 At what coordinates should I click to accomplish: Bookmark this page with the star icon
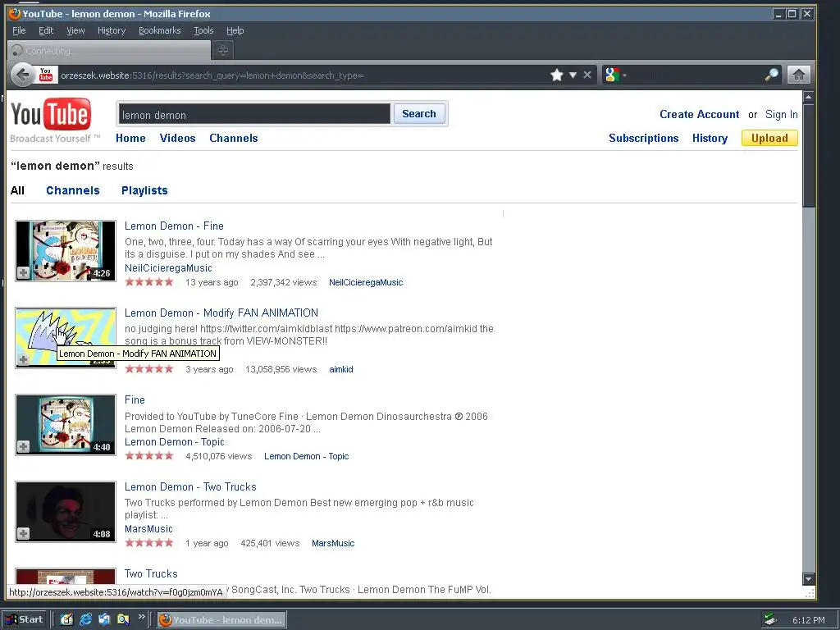click(557, 75)
